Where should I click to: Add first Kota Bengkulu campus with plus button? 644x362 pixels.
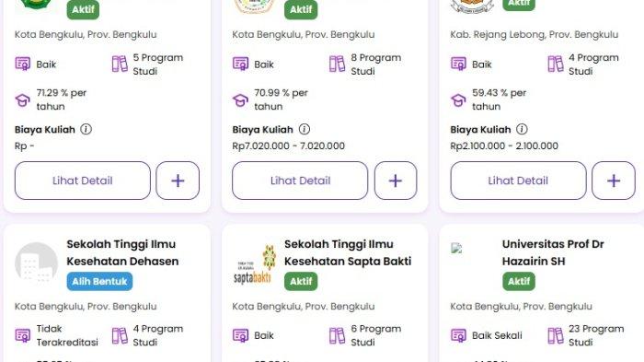click(178, 181)
